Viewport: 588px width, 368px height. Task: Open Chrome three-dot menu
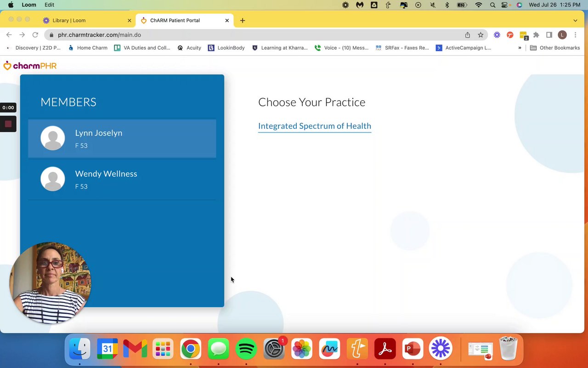[575, 35]
